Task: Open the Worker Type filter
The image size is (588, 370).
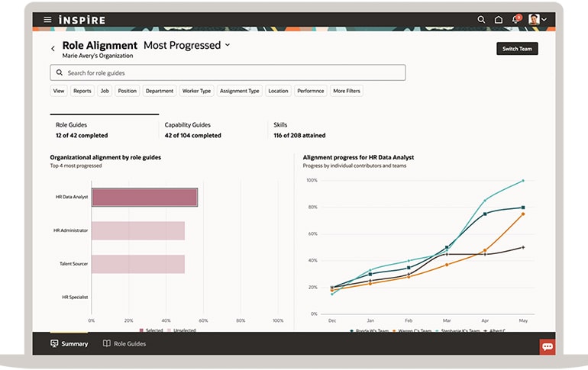Action: [x=196, y=91]
